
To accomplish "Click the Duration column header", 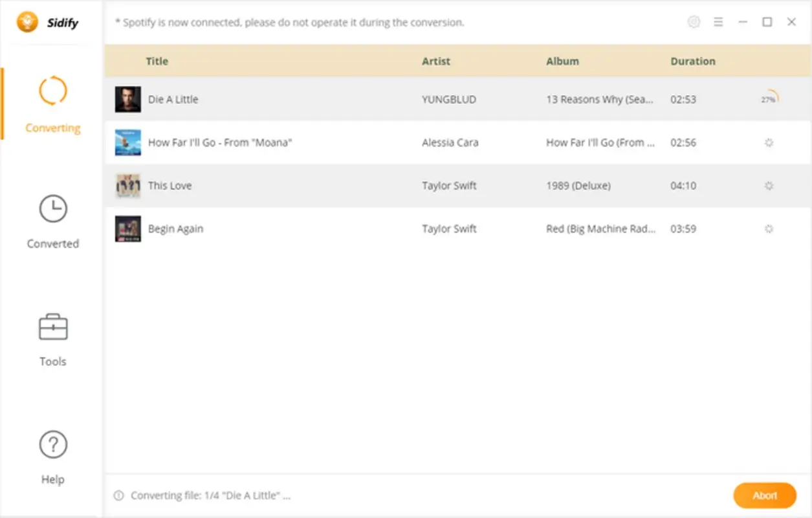I will coord(692,61).
